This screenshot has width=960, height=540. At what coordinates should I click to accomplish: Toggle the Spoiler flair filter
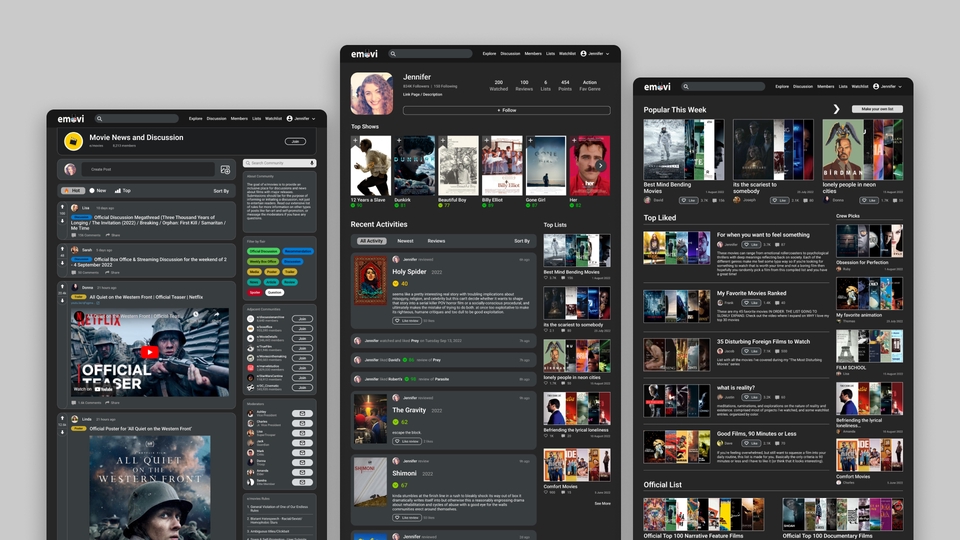click(x=255, y=292)
